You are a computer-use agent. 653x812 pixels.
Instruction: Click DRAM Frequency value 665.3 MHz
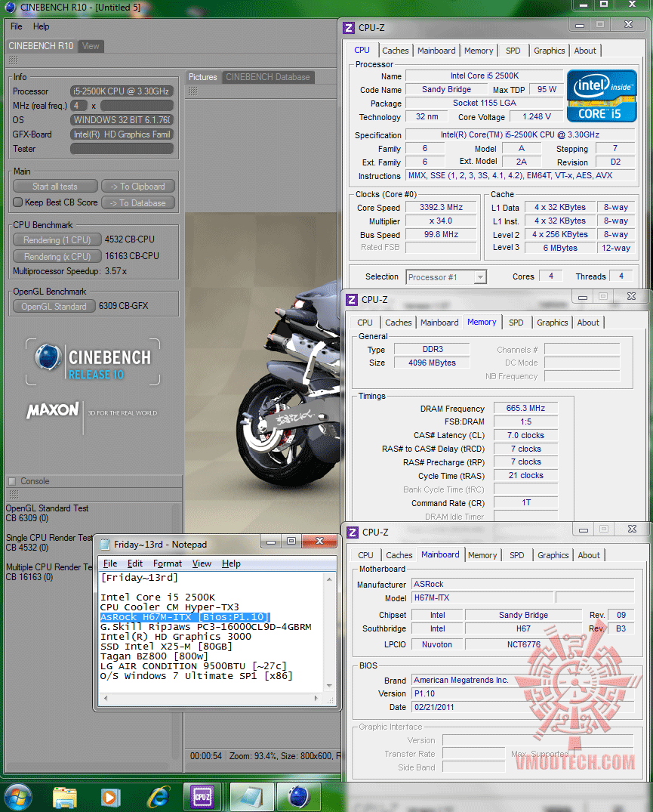point(525,408)
